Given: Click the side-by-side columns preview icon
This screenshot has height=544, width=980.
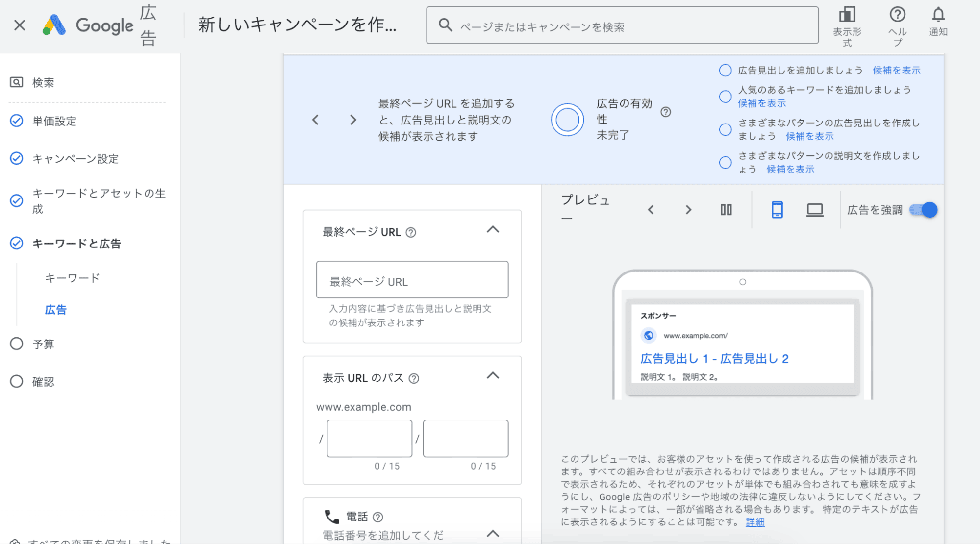Looking at the screenshot, I should (x=726, y=210).
